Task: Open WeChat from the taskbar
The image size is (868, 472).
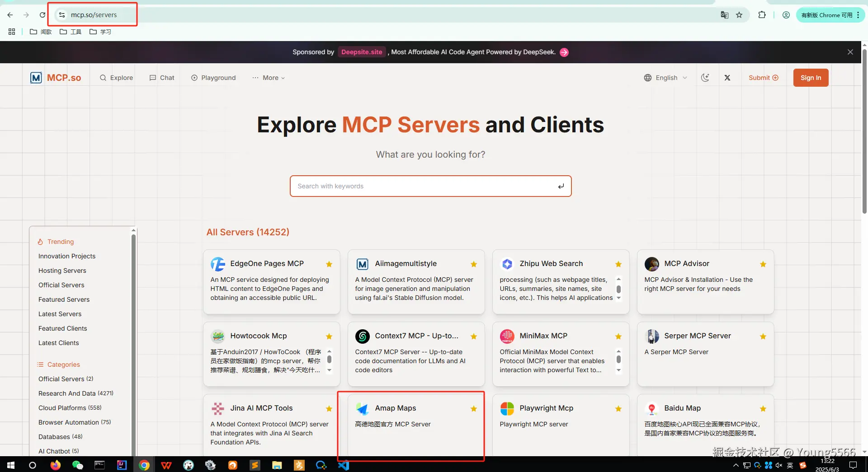Action: coord(78,465)
